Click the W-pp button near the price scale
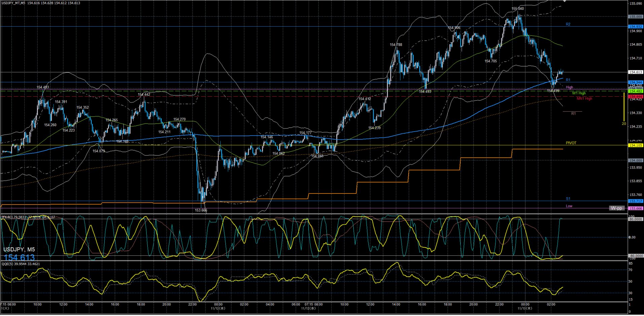Screen dimensions: 644x316 click(x=616, y=208)
